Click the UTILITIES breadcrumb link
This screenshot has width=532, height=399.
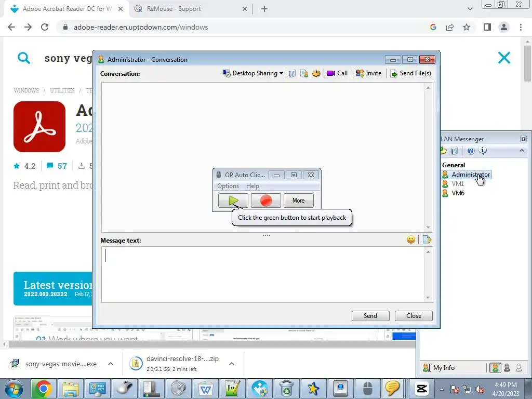click(x=62, y=90)
